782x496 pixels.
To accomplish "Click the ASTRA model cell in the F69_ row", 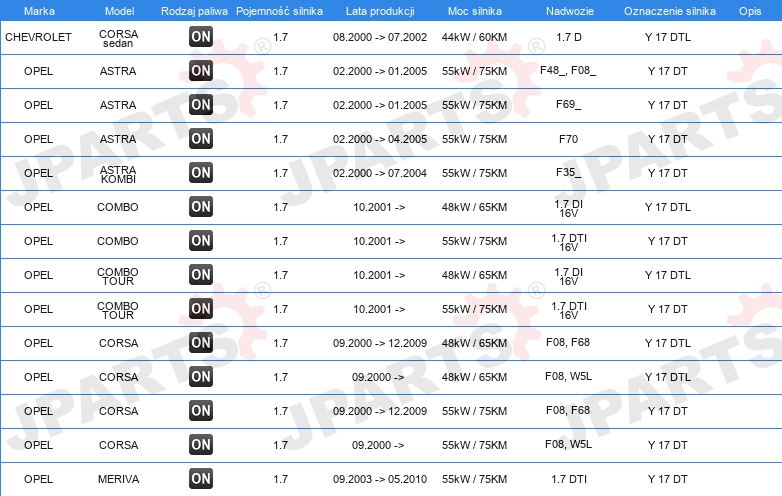I will tap(118, 105).
